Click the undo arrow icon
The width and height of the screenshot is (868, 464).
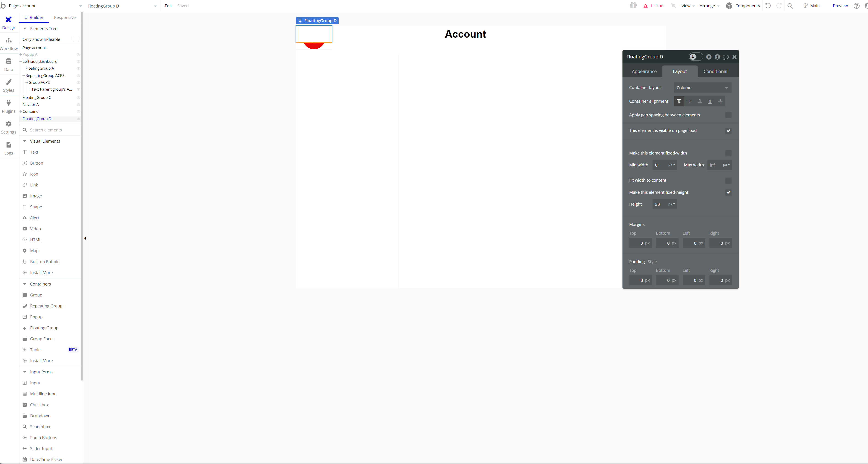(x=768, y=6)
